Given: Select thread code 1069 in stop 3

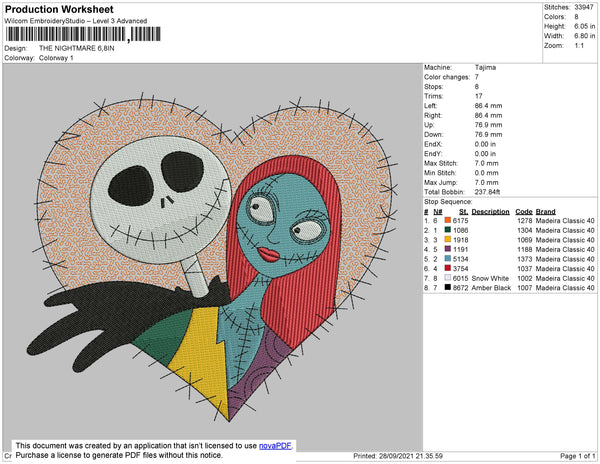Looking at the screenshot, I should click(525, 240).
